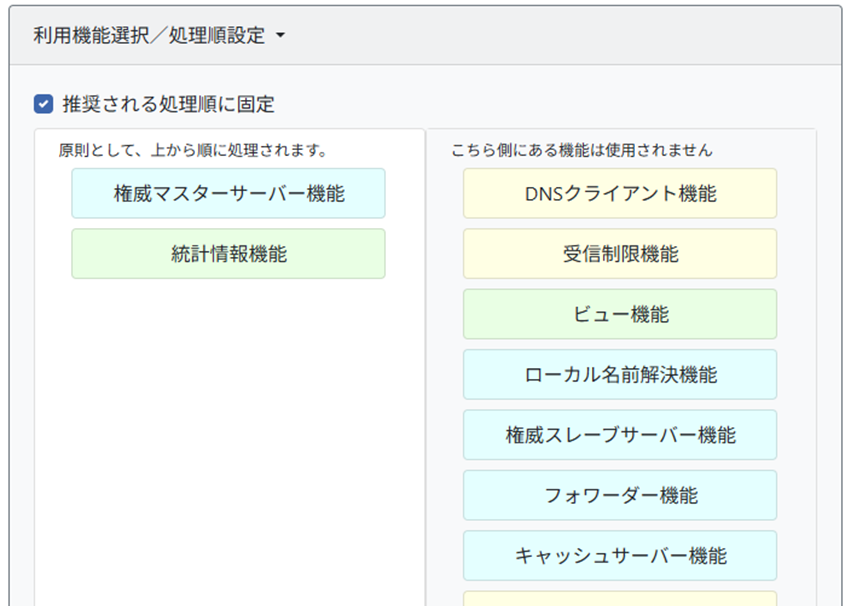Click the 推奨される処理順に固定 label text

168,104
